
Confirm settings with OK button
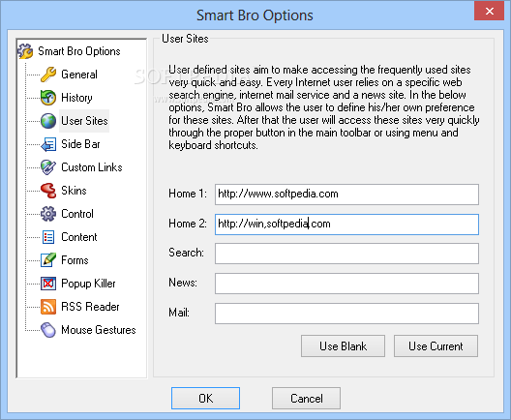(x=205, y=398)
